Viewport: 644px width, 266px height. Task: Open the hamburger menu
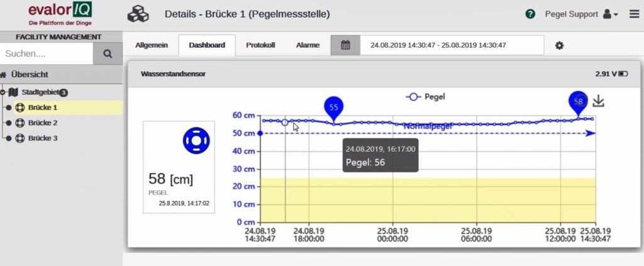pyautogui.click(x=633, y=14)
